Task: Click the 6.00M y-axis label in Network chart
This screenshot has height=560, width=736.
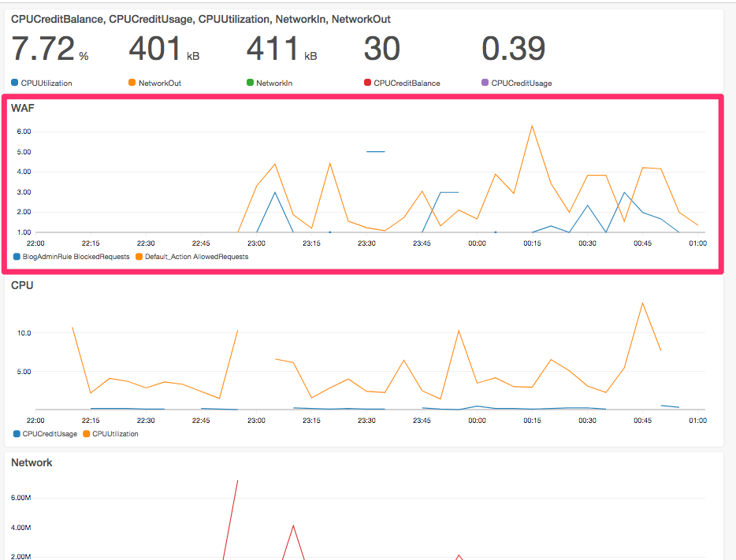Action: [x=21, y=498]
